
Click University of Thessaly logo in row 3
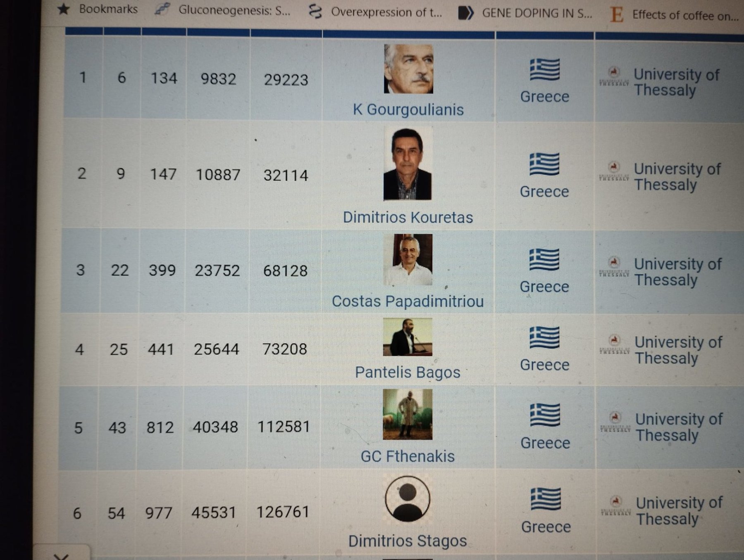point(614,267)
